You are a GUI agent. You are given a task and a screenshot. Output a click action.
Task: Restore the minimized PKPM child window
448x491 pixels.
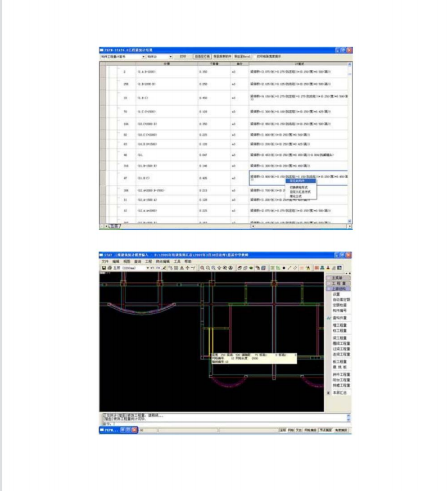[123, 430]
